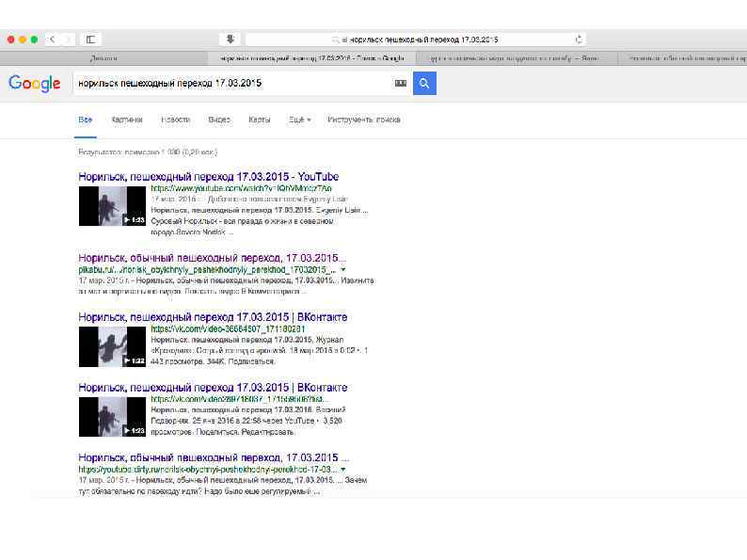747x560 pixels.
Task: Go back with Safari's back arrow
Action: (53, 40)
